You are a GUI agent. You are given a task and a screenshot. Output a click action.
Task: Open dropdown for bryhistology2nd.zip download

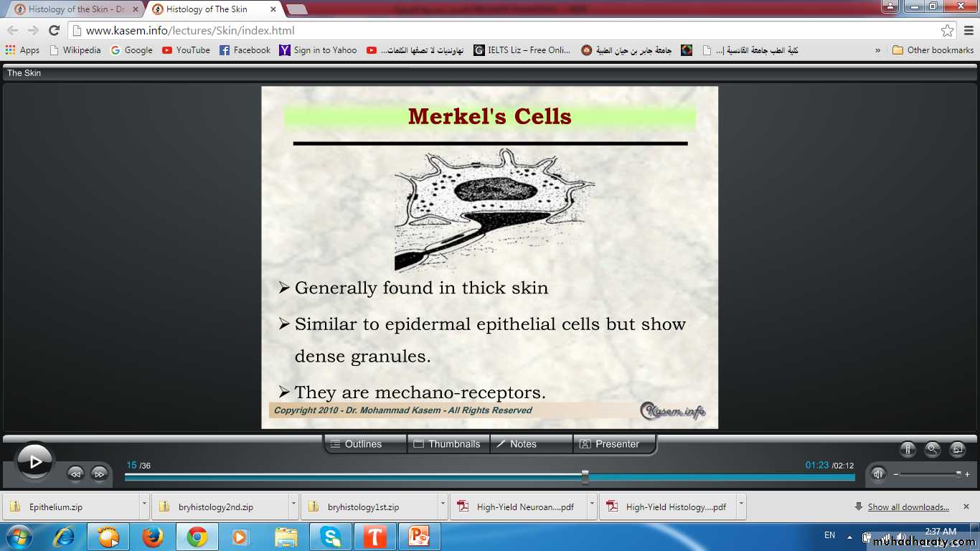[x=293, y=505]
